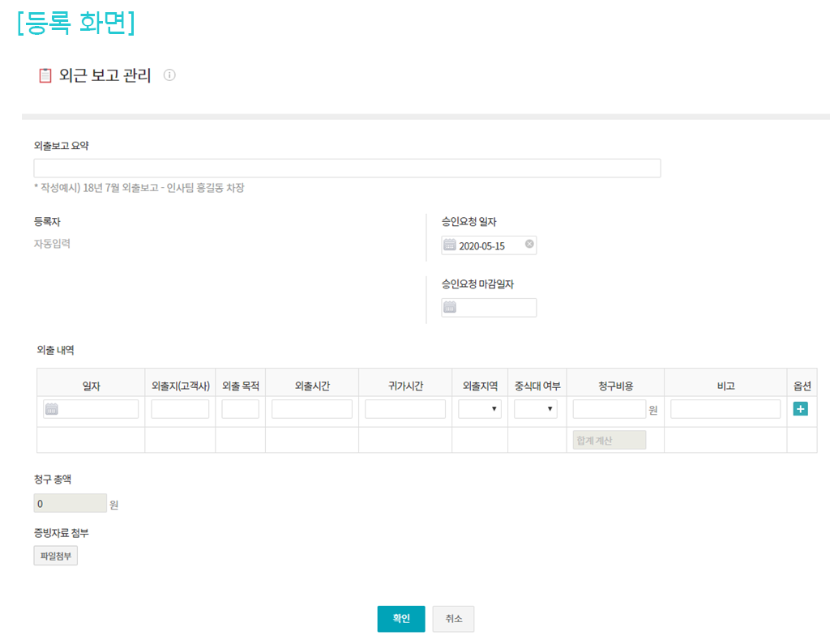Viewport: 830px width, 644px height.
Task: Click the 외출 목적 input field
Action: coord(240,409)
